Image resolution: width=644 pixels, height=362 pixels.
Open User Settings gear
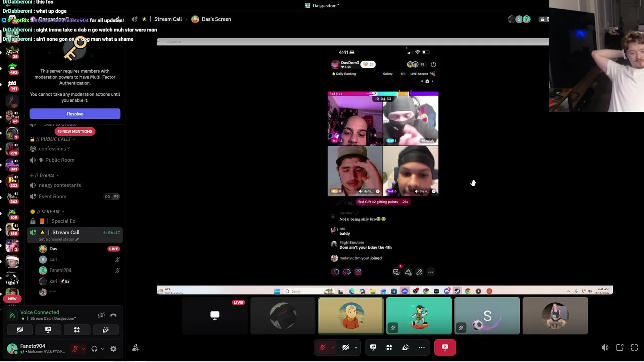pyautogui.click(x=113, y=349)
